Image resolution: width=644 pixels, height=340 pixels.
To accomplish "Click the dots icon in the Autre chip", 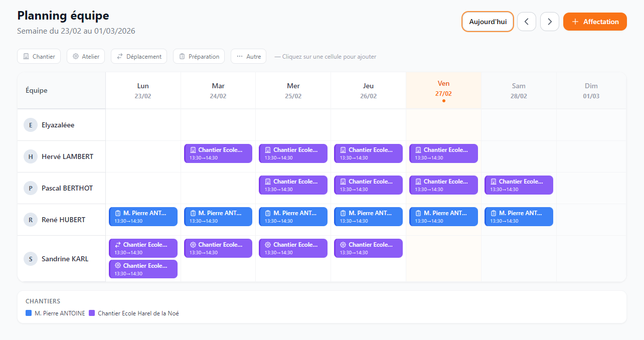I will click(x=240, y=57).
